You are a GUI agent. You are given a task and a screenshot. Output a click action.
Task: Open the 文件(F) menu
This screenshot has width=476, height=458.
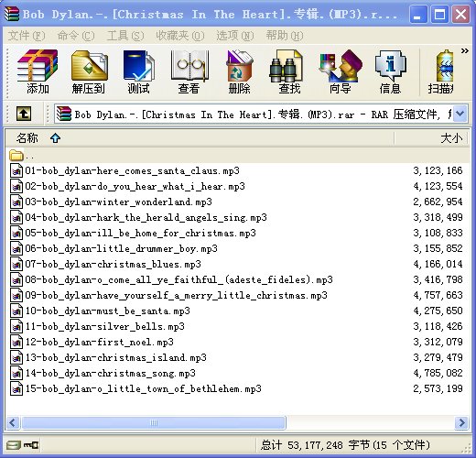coord(27,36)
